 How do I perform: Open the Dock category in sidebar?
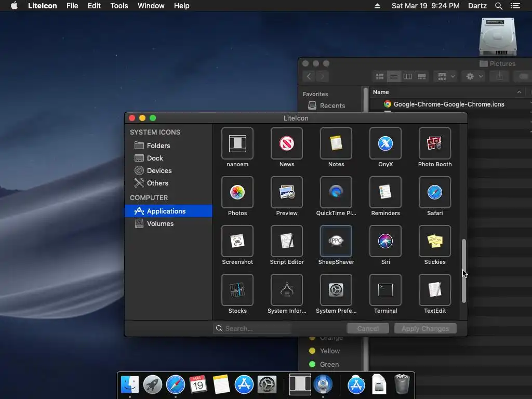[169, 158]
